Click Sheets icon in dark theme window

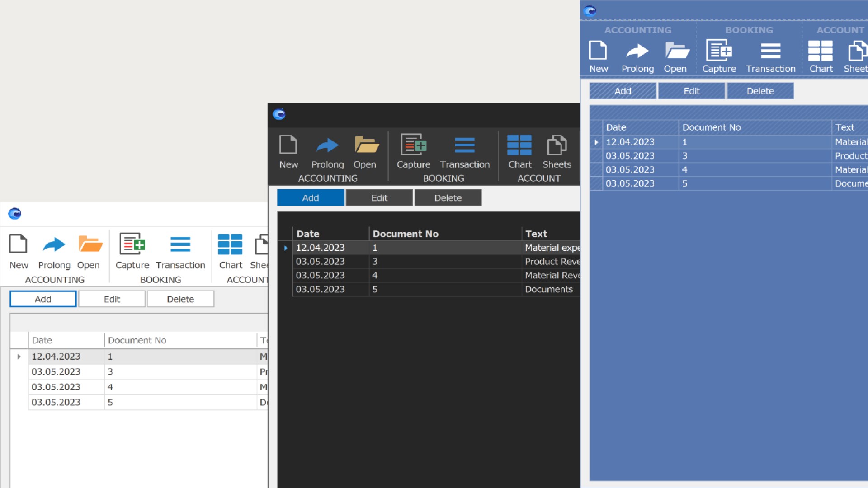557,145
